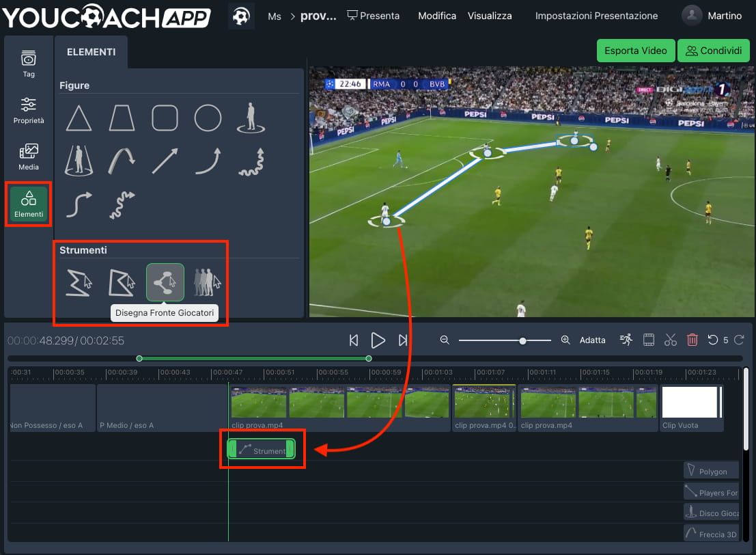
Task: Click the Condividi button
Action: [x=713, y=50]
